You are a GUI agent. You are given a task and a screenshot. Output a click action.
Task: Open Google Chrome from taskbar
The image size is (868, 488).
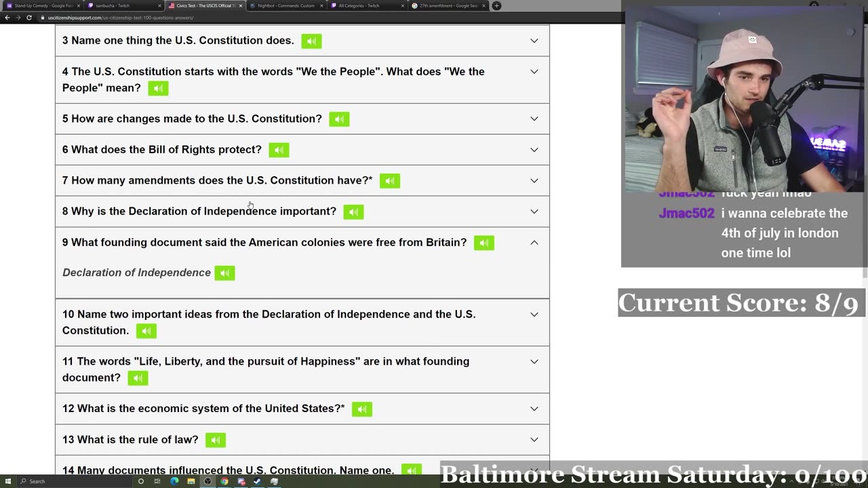tap(224, 481)
